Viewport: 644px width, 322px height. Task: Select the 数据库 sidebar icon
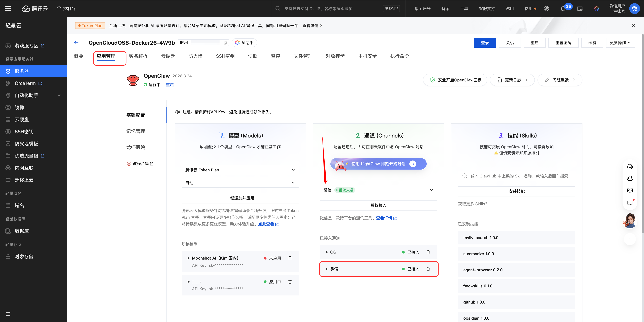[8, 231]
